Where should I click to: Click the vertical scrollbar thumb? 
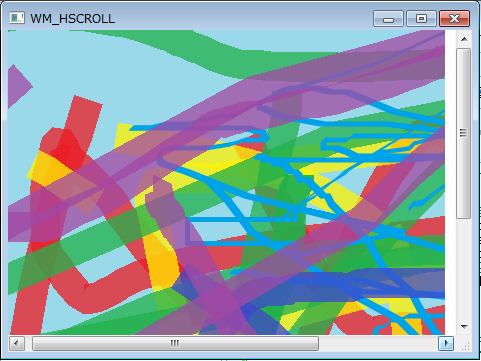(463, 133)
